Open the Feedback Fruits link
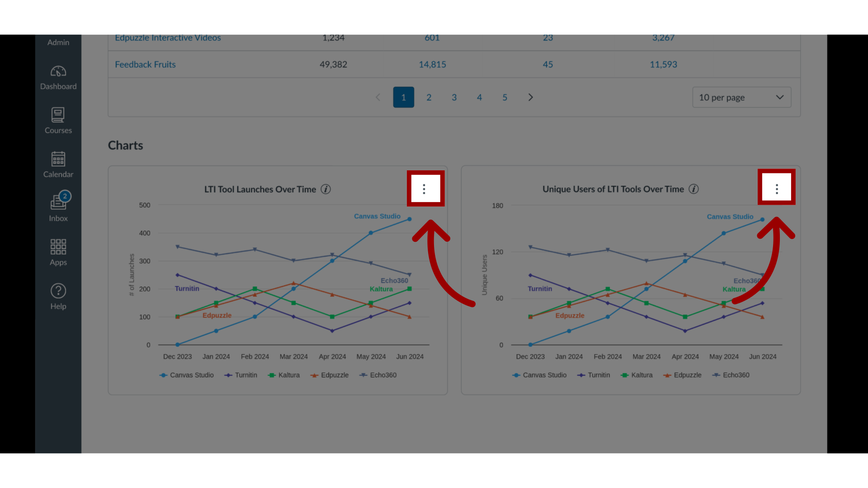Viewport: 868px width, 488px height. click(145, 64)
